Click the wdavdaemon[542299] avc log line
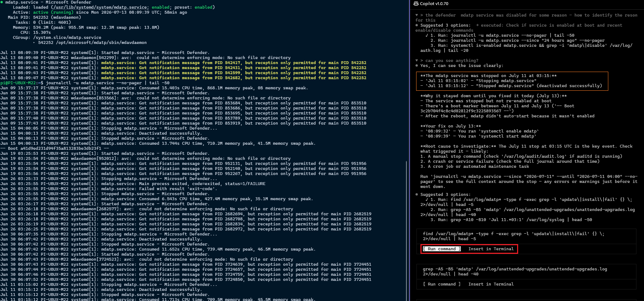This screenshot has height=301, width=644. (145, 58)
